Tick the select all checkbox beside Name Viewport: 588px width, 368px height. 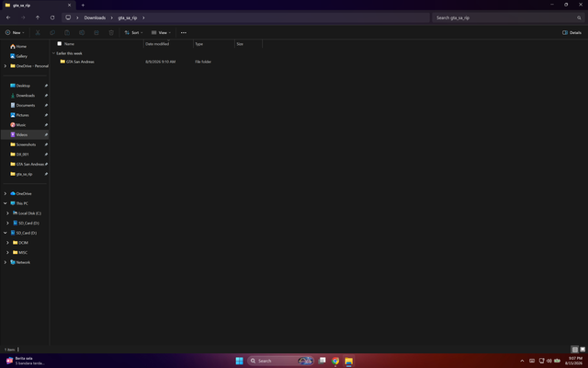(x=59, y=43)
